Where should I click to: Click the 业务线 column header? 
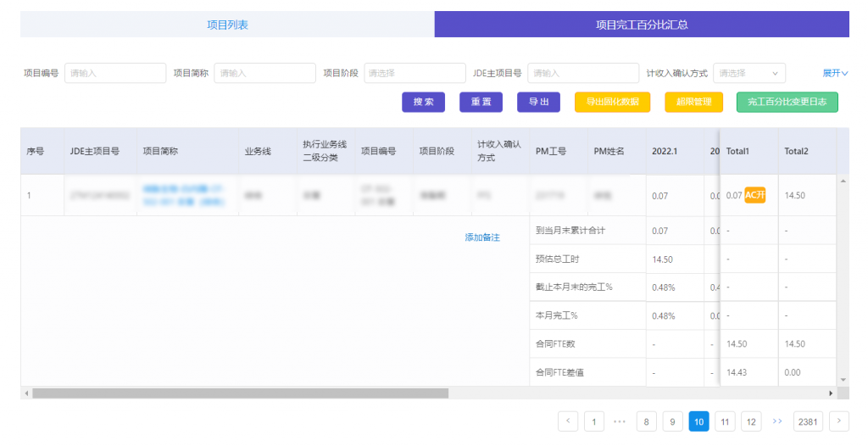(267, 151)
